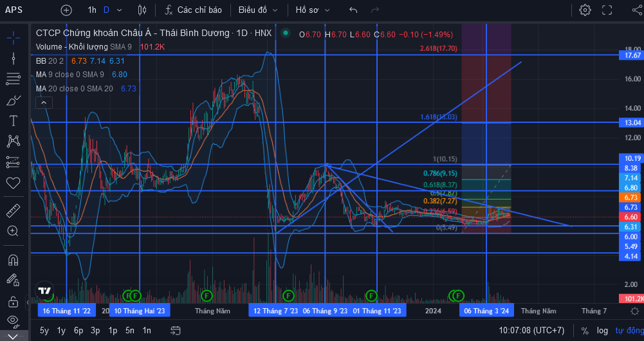
Task: Click the 6.60 current price label
Action: pyautogui.click(x=631, y=217)
